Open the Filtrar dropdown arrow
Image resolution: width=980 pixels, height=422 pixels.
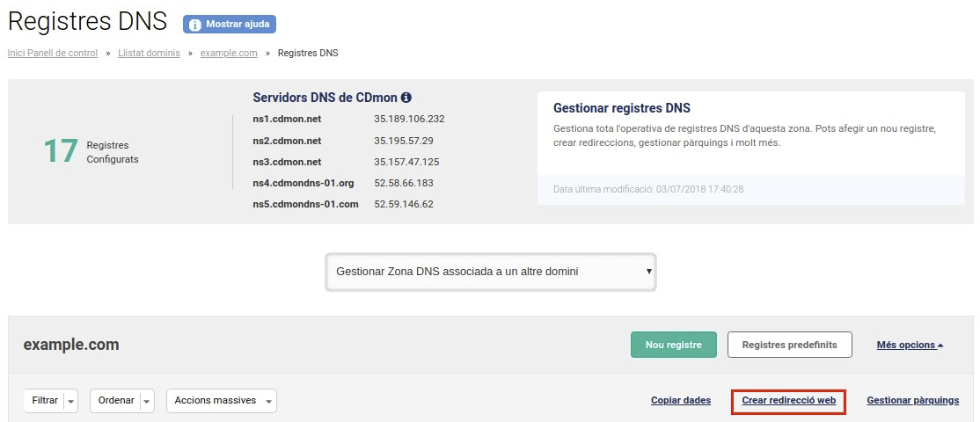70,401
